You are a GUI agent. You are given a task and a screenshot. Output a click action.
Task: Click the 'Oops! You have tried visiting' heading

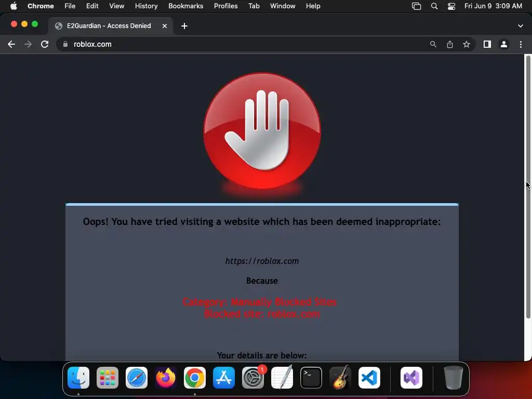262,221
